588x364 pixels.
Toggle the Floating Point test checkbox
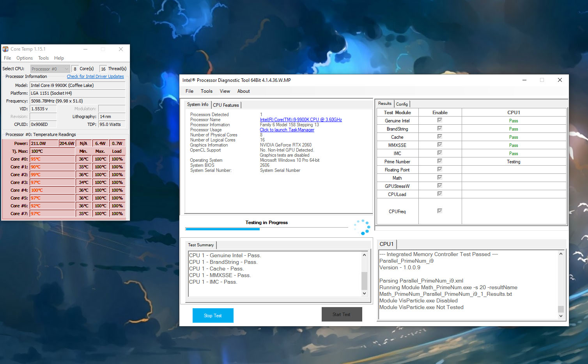(x=440, y=170)
